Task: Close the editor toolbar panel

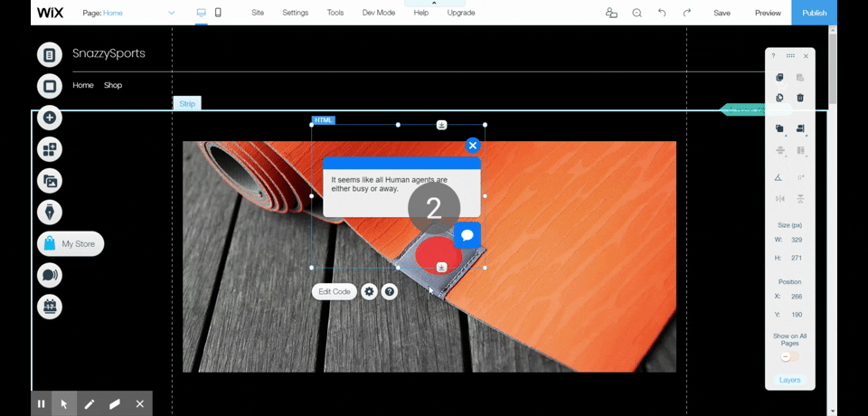Action: pos(806,56)
